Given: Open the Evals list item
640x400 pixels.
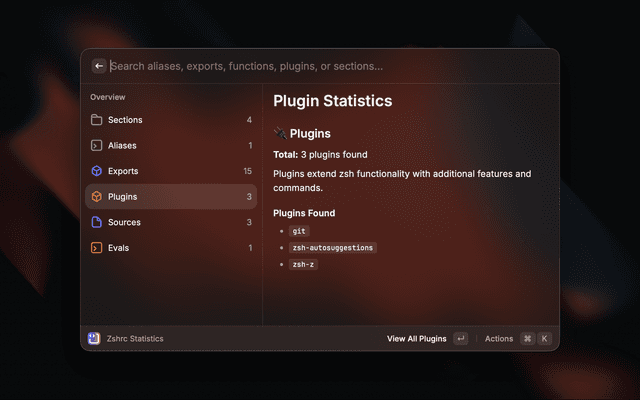Looking at the screenshot, I should coord(170,248).
